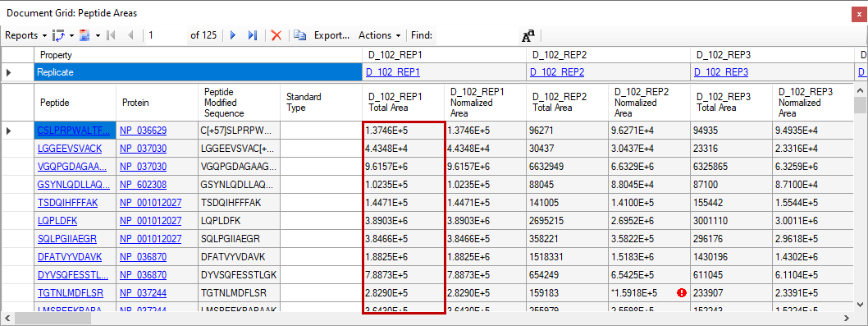
Task: Open protein link NP_036629
Action: click(x=143, y=131)
